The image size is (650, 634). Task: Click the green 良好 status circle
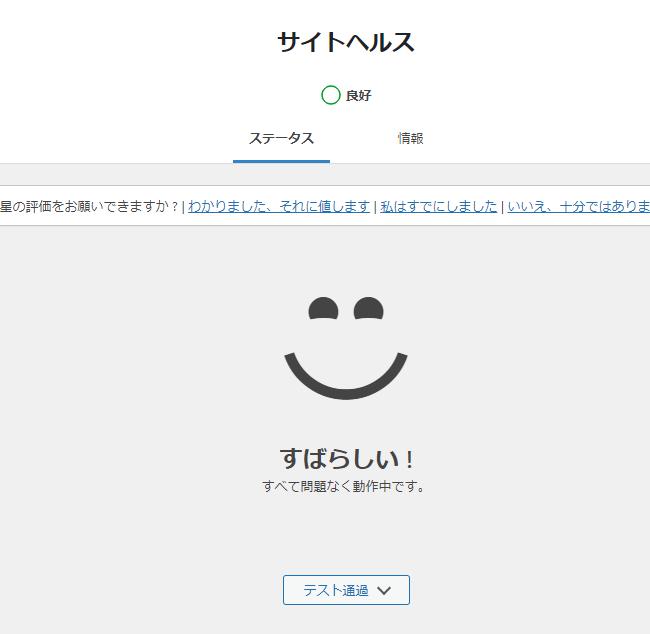point(331,95)
